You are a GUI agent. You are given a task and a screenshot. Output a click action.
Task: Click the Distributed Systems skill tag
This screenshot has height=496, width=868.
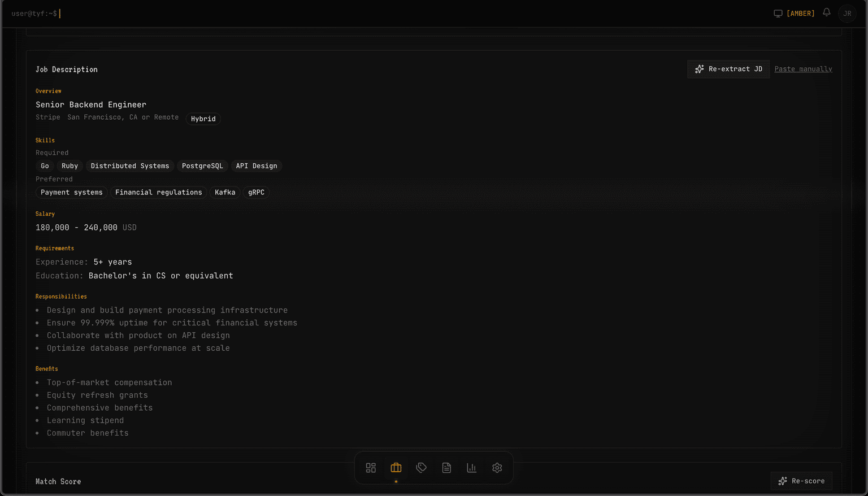point(130,166)
